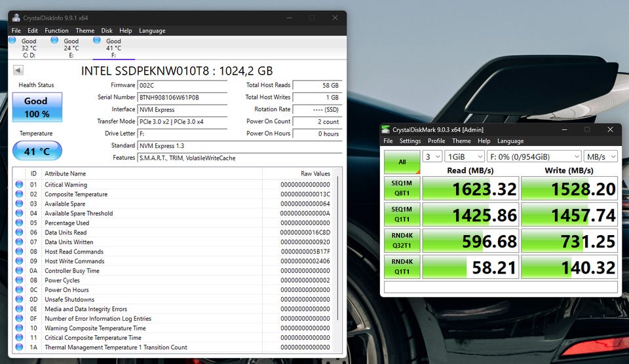Click the Power On Count value 2 count

point(317,122)
